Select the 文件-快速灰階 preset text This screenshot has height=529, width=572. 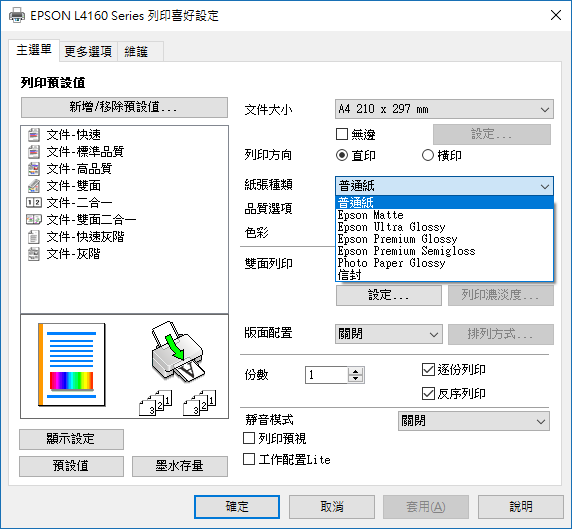[85, 237]
